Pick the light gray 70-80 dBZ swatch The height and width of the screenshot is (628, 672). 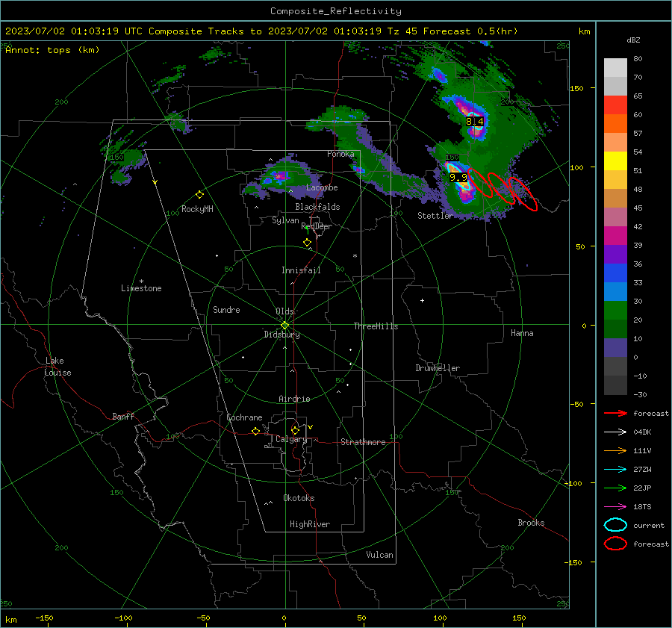(615, 68)
